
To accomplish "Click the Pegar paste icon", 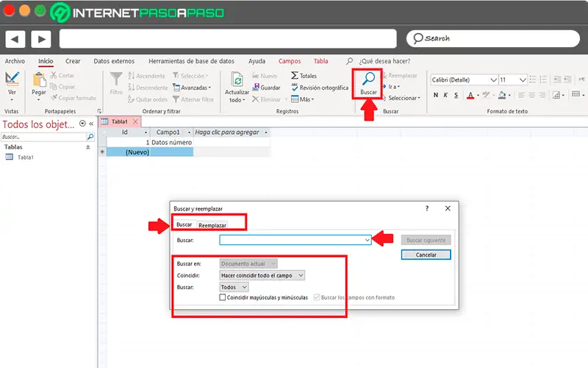I will point(39,80).
